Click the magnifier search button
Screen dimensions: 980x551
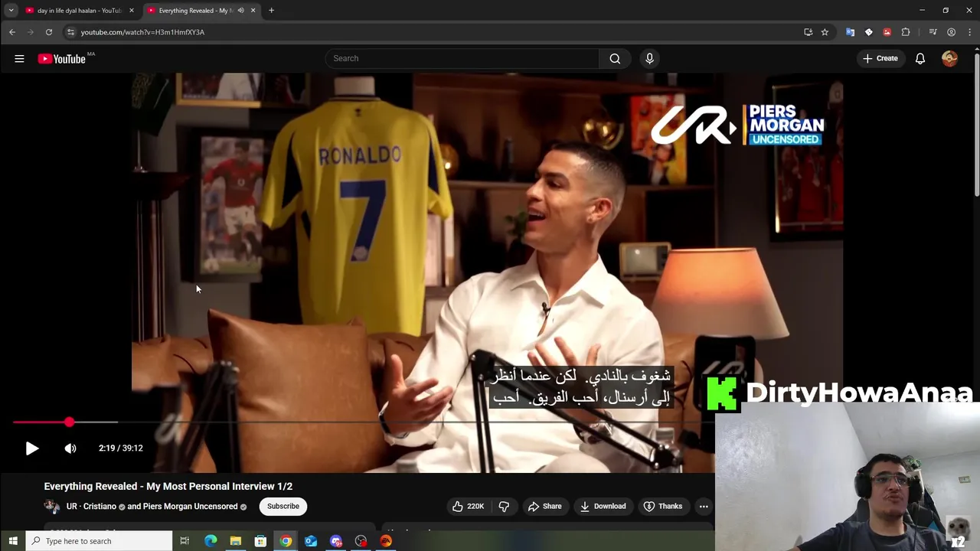click(x=615, y=58)
